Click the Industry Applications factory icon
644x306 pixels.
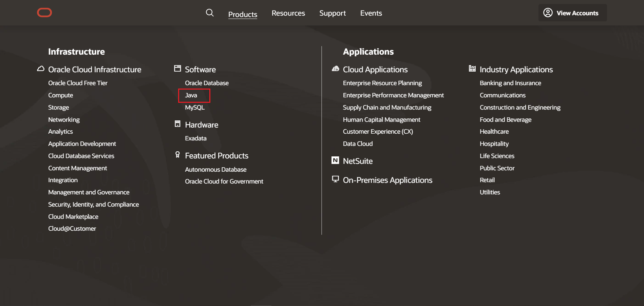[472, 69]
